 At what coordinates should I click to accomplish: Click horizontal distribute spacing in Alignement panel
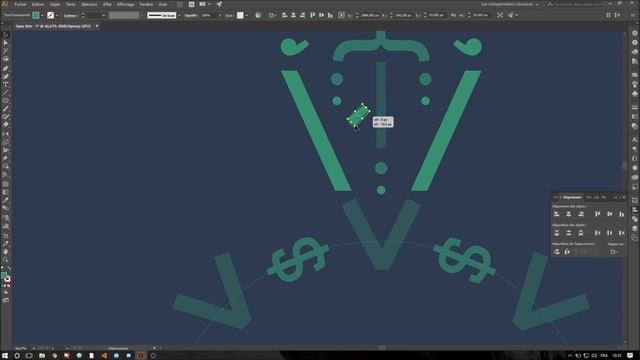click(x=567, y=252)
